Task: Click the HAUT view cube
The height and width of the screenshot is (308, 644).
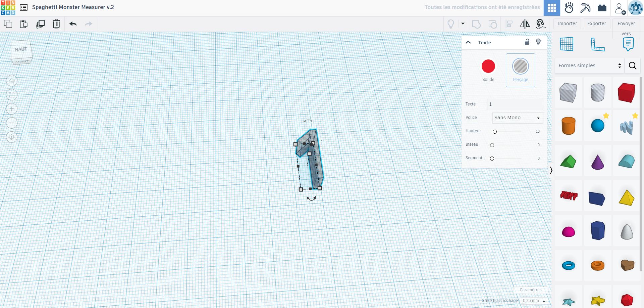Action: coord(21,50)
